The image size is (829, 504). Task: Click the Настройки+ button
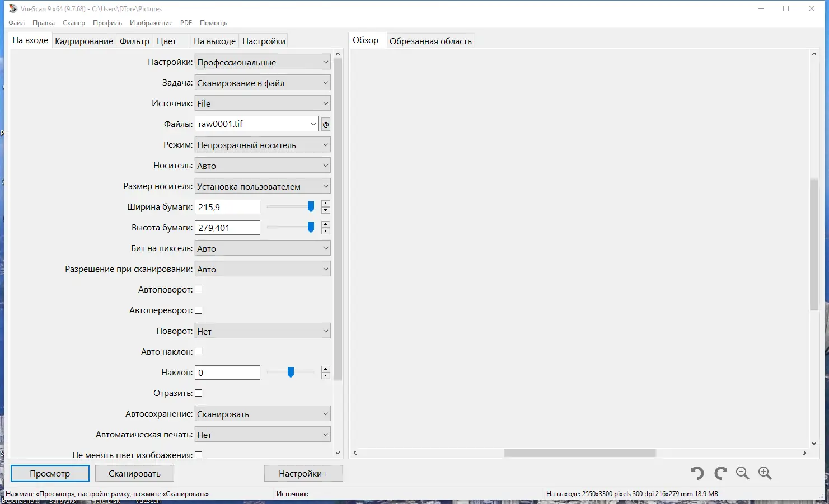pos(303,473)
